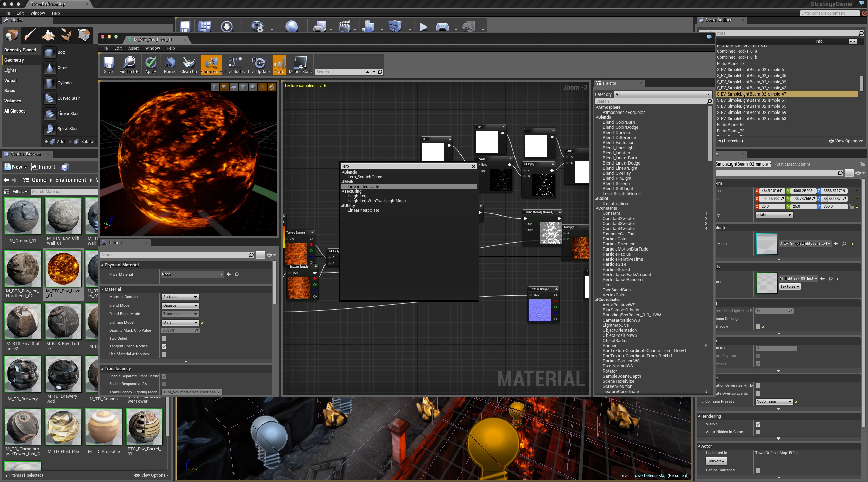Click the preview sphere shape icon

(x=224, y=87)
